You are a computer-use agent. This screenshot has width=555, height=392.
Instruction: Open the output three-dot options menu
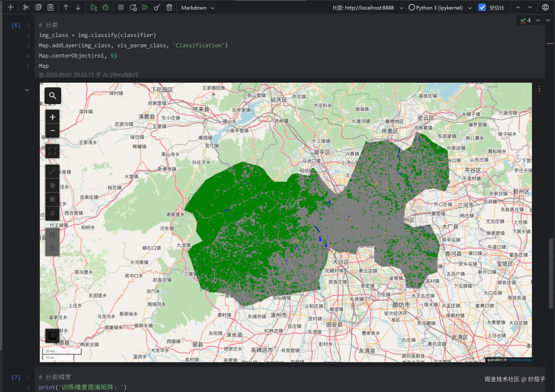[x=539, y=89]
